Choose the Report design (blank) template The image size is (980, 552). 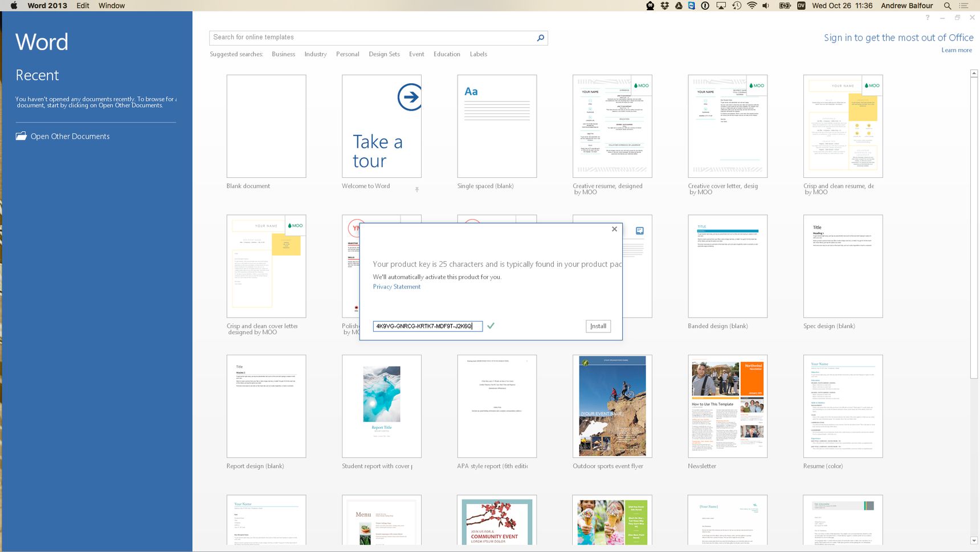coord(266,406)
